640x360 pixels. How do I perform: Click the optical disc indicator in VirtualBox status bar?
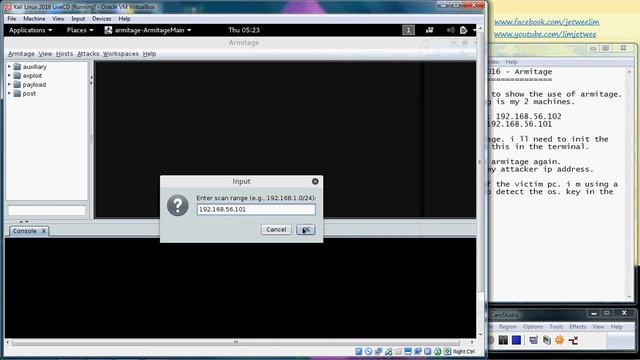[369, 351]
